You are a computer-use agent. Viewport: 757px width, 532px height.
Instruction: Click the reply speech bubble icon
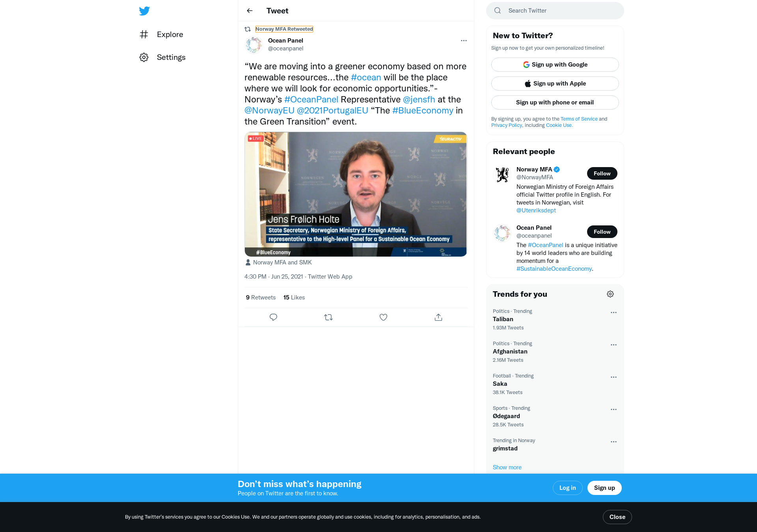click(x=273, y=317)
